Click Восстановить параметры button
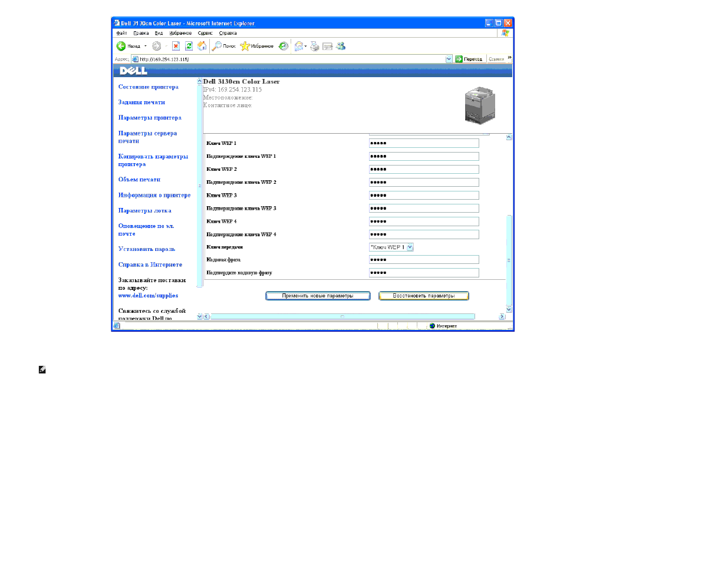The image size is (728, 562). pyautogui.click(x=424, y=296)
